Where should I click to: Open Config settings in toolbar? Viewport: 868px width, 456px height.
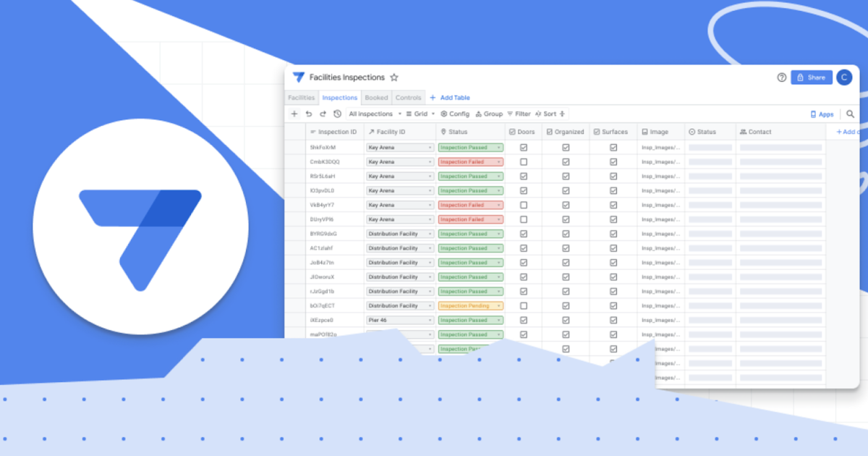pyautogui.click(x=455, y=114)
